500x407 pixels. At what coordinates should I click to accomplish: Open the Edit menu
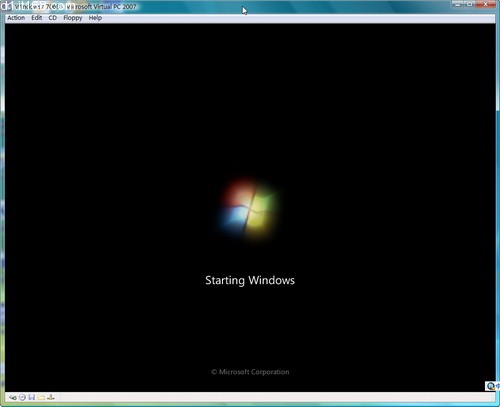click(x=37, y=18)
